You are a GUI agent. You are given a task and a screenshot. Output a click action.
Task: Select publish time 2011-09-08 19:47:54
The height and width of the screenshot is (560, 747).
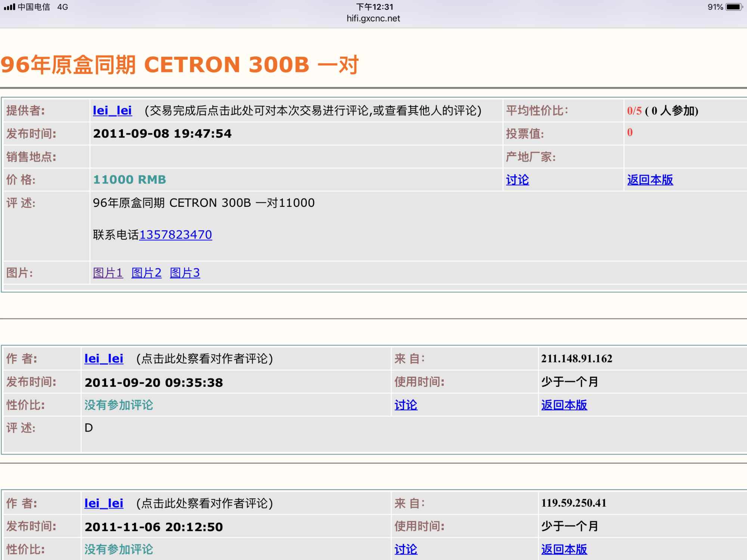[162, 134]
